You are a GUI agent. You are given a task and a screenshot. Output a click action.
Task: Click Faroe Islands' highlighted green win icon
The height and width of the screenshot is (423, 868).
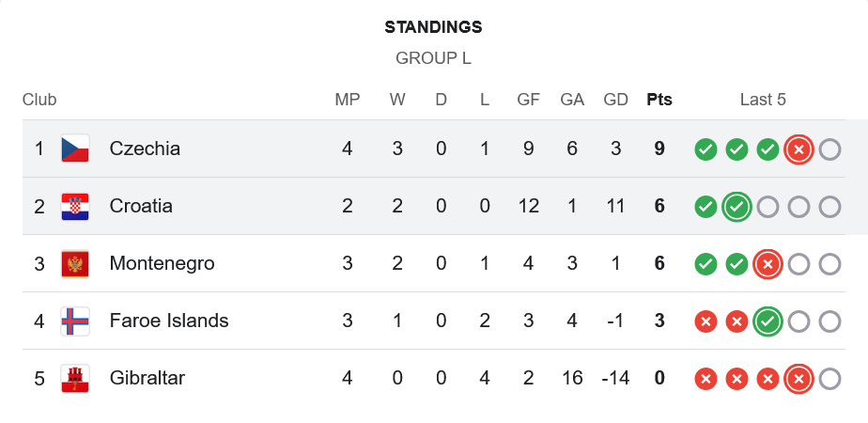point(767,321)
